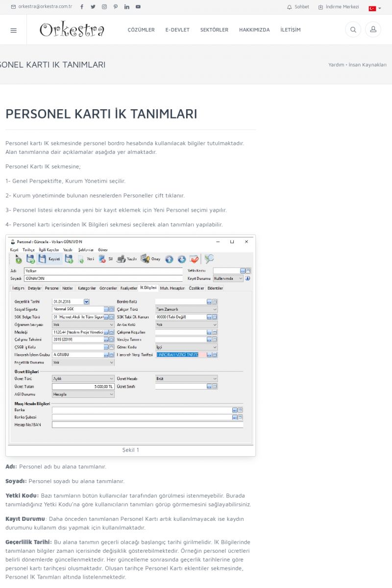Go to the E-DEVLET menu item
This screenshot has width=392, height=588.
pyautogui.click(x=177, y=30)
